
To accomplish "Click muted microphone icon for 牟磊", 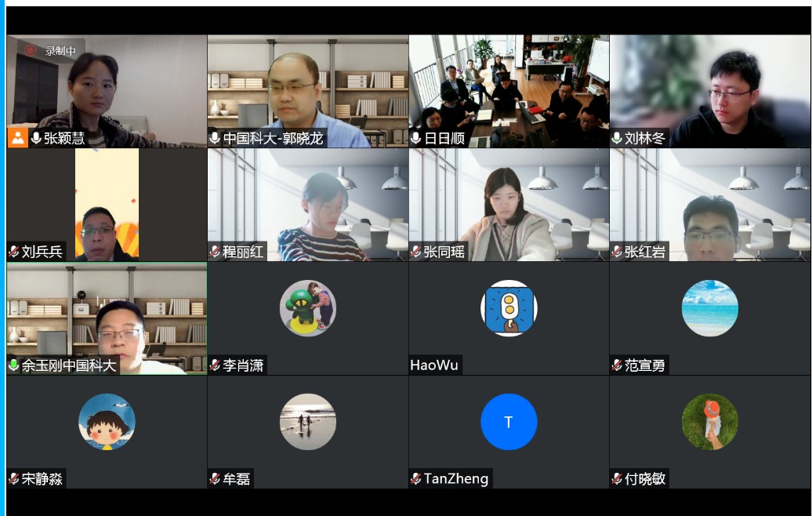I will 215,478.
